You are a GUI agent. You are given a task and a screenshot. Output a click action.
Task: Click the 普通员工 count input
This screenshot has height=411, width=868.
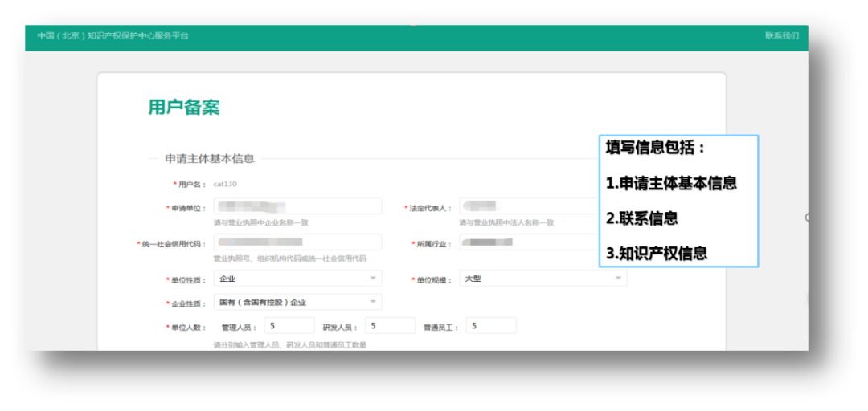point(490,326)
